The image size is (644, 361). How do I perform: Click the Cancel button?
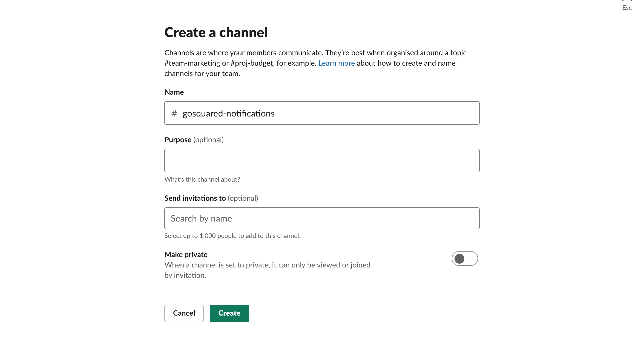(x=184, y=313)
